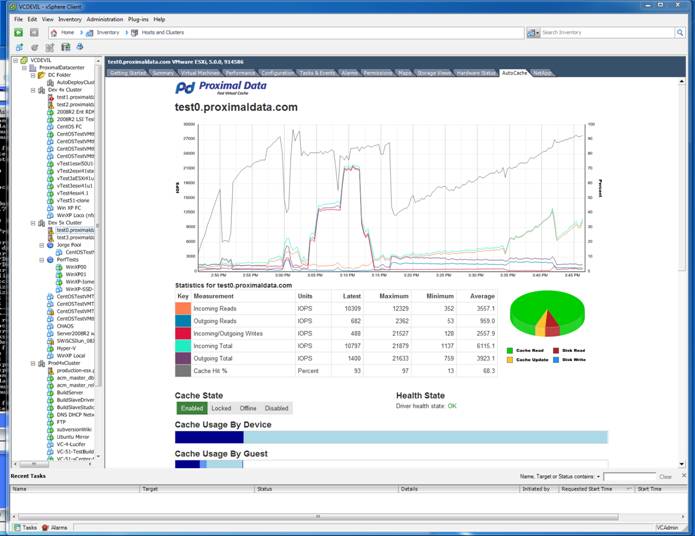Click VCDEVIL vCenter server icon in tree
The image size is (695, 536).
click(24, 60)
